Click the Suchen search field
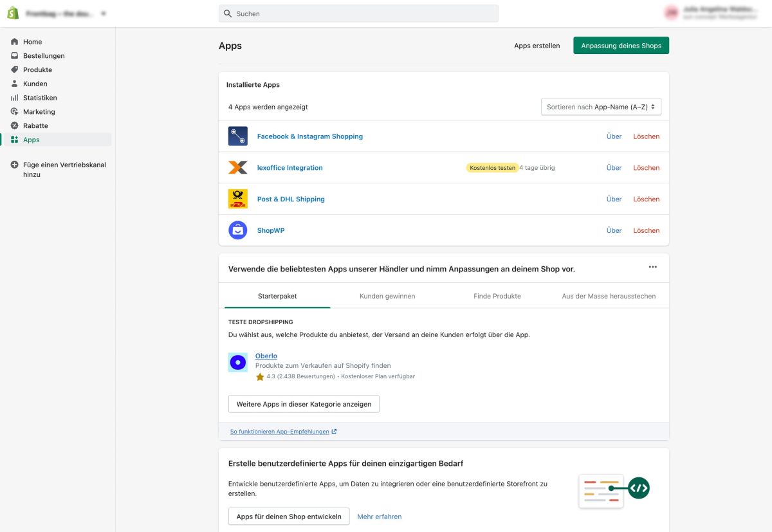Viewport: 772px width, 532px height. (x=358, y=14)
